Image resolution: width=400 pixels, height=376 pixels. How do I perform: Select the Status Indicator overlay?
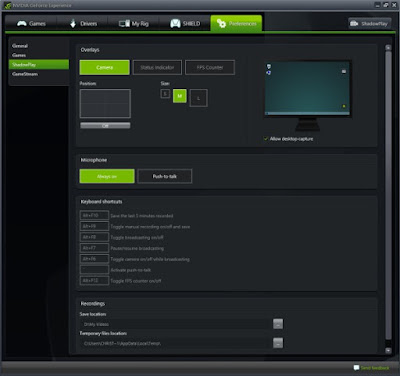[157, 67]
